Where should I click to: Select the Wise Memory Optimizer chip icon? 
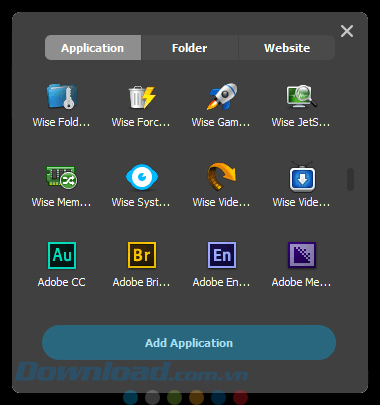click(x=61, y=177)
